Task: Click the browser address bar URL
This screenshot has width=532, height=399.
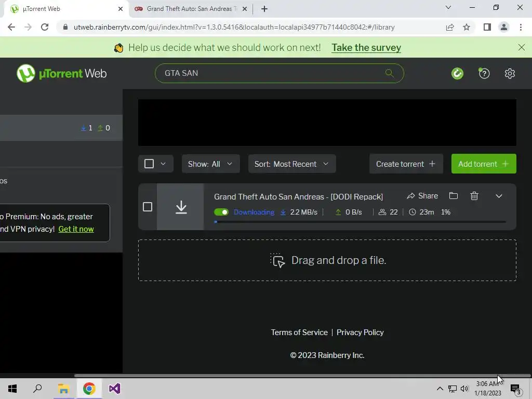Action: tap(234, 27)
